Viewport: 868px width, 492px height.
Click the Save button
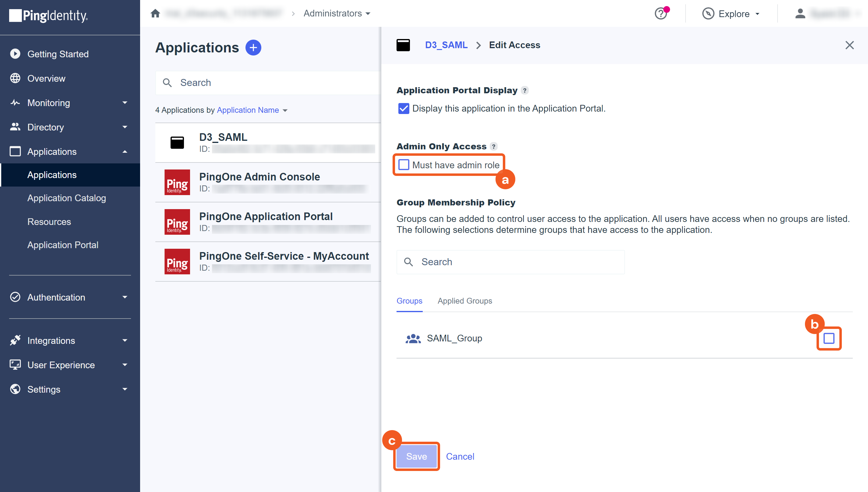pos(416,457)
